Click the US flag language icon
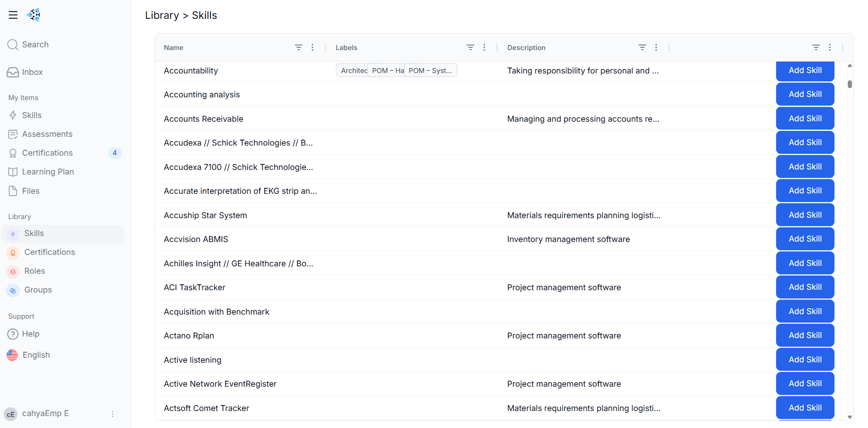Screen dimensions: 868x428 click(x=12, y=355)
